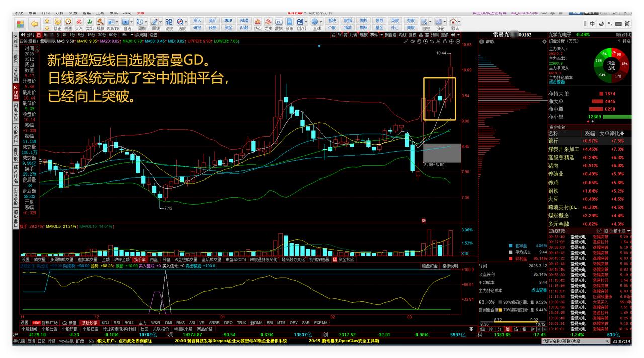This screenshot has height=358, width=644.
Task: Open the dropdown arrow beside 自选 icon
Action: click(132, 22)
